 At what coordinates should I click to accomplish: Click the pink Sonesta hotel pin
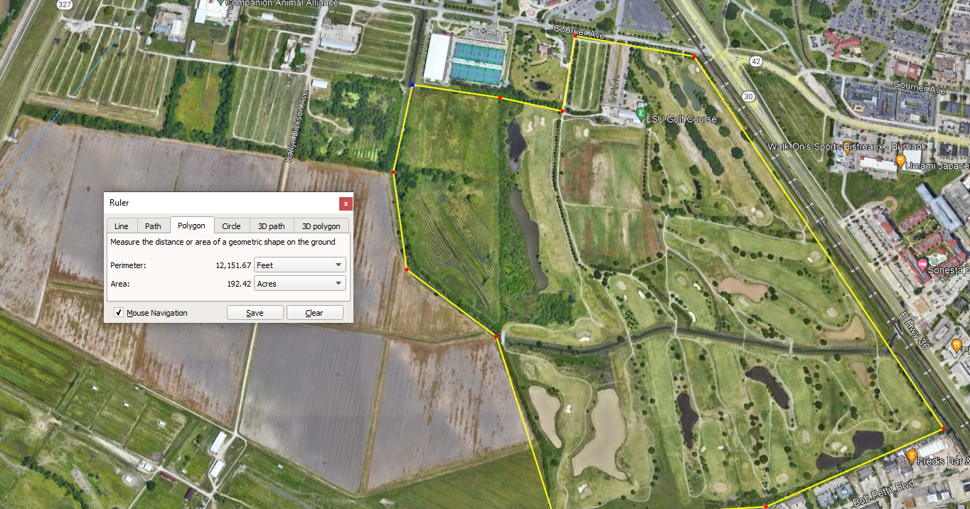point(922,265)
